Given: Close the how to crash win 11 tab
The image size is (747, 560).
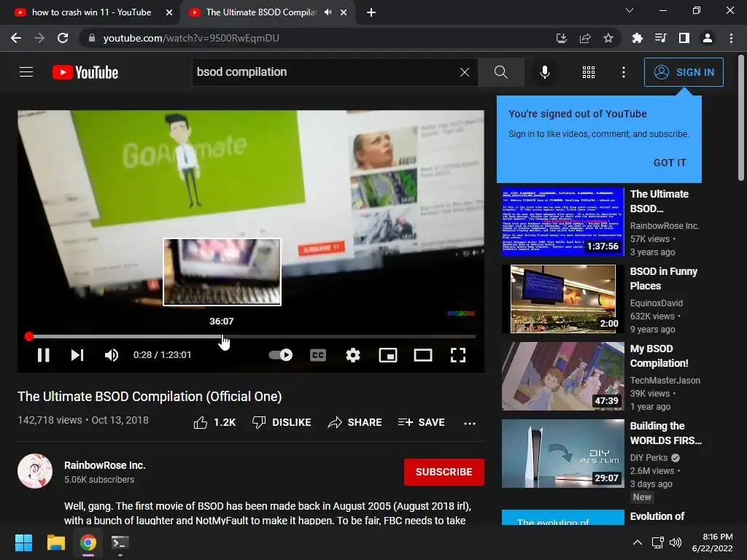Looking at the screenshot, I should 169,13.
